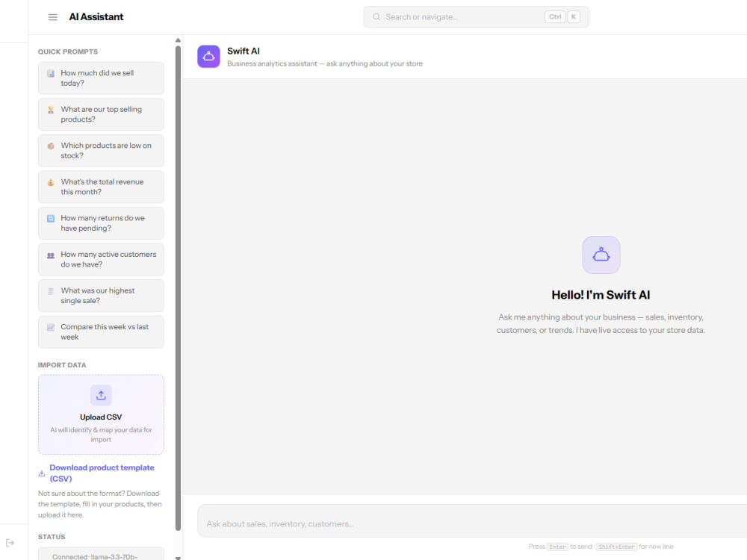Open the hamburger menu icon
747x560 pixels.
coord(53,17)
